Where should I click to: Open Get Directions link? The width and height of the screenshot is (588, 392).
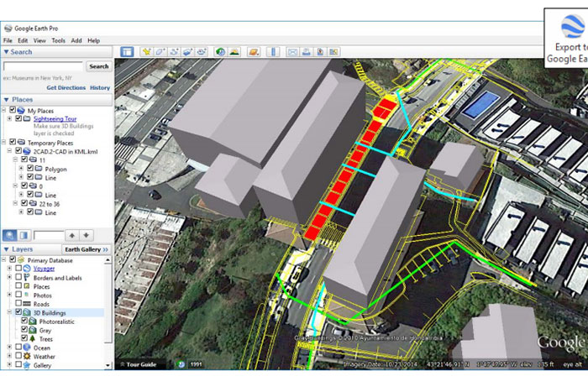66,87
